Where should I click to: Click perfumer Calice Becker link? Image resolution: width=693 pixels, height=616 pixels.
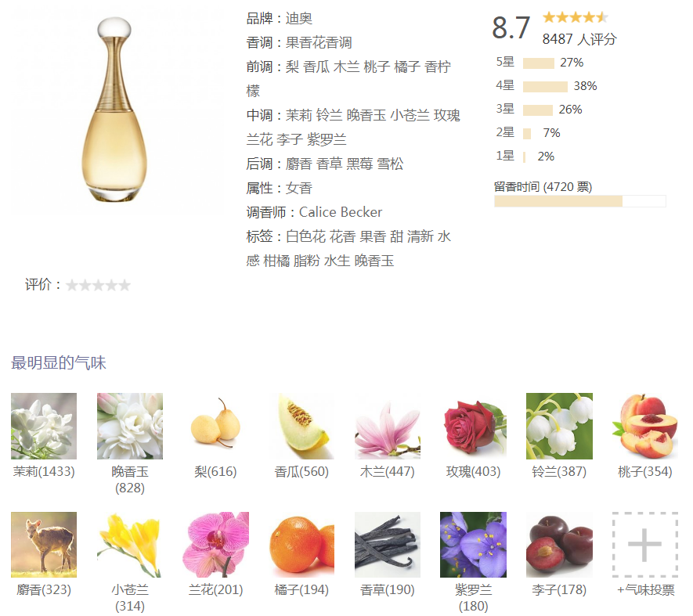click(341, 212)
